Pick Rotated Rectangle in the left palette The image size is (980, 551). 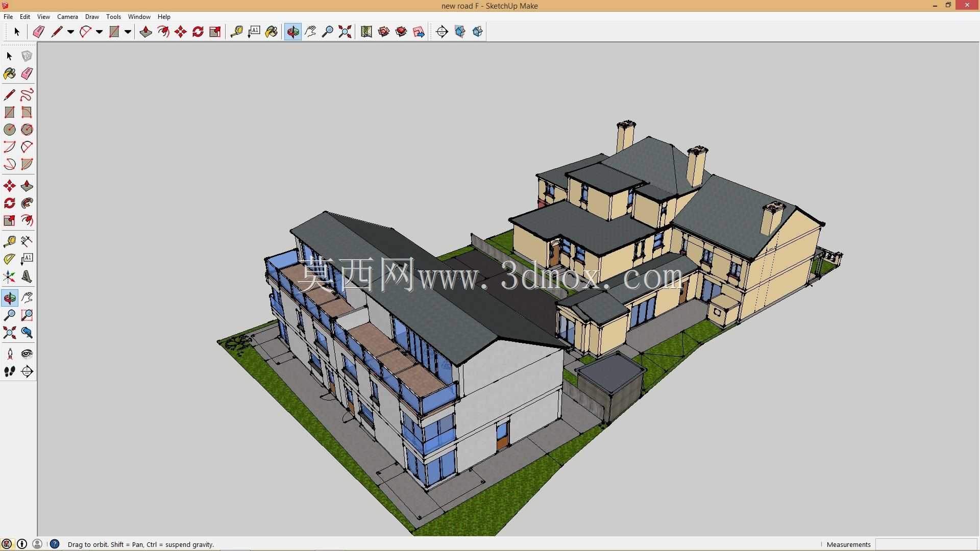pos(27,112)
